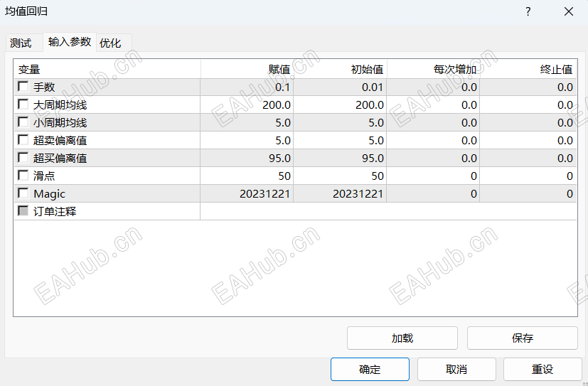This screenshot has height=386, width=588.
Task: Select the 大周期均线 variable name
Action: (x=60, y=104)
